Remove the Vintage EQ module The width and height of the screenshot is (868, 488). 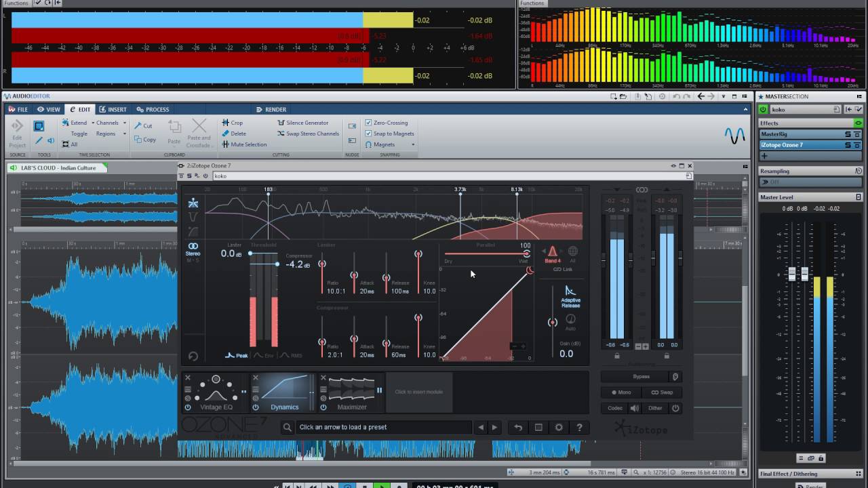[188, 378]
